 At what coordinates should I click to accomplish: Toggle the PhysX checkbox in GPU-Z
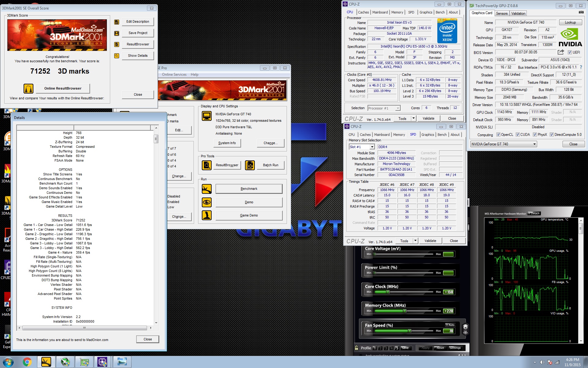coord(535,135)
